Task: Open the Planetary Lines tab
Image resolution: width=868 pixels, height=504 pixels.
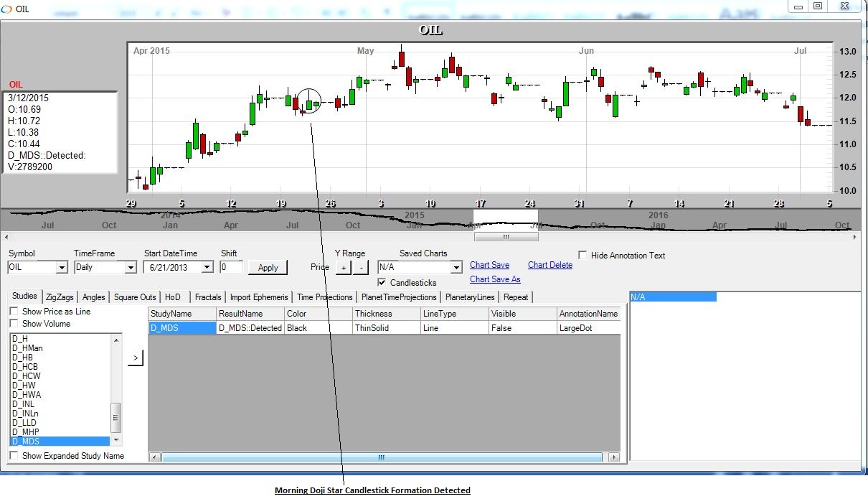Action: pos(469,297)
